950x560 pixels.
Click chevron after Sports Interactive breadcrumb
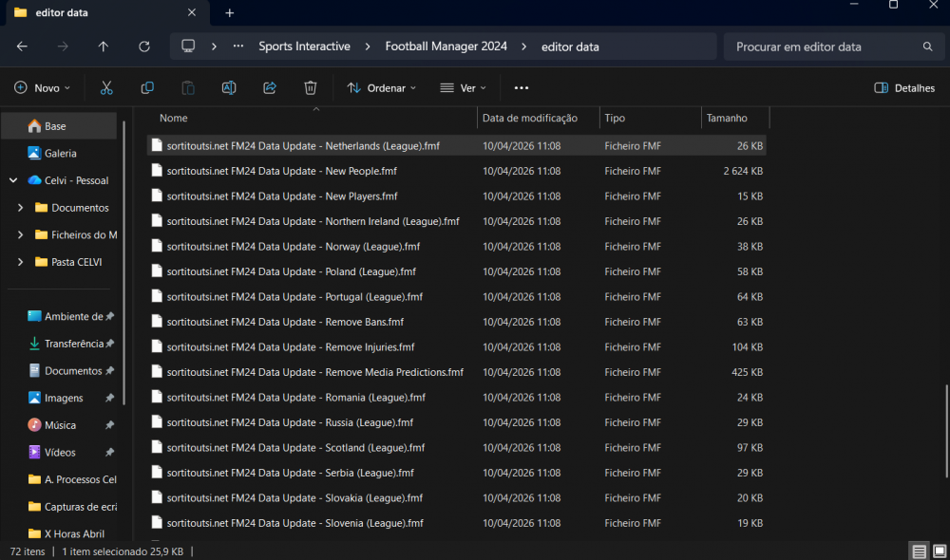coord(367,47)
